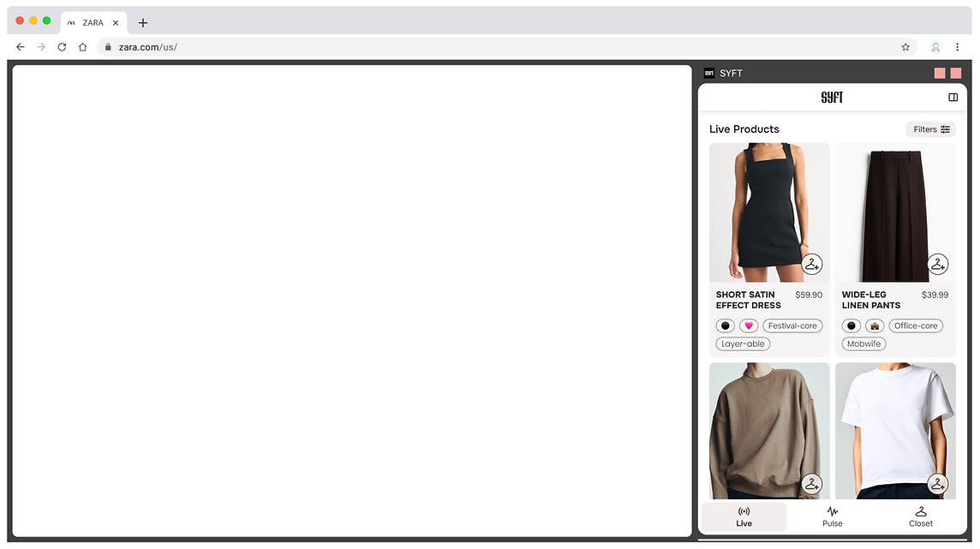Click the second pink square in SYFT title bar
The height and width of the screenshot is (549, 980).
956,73
